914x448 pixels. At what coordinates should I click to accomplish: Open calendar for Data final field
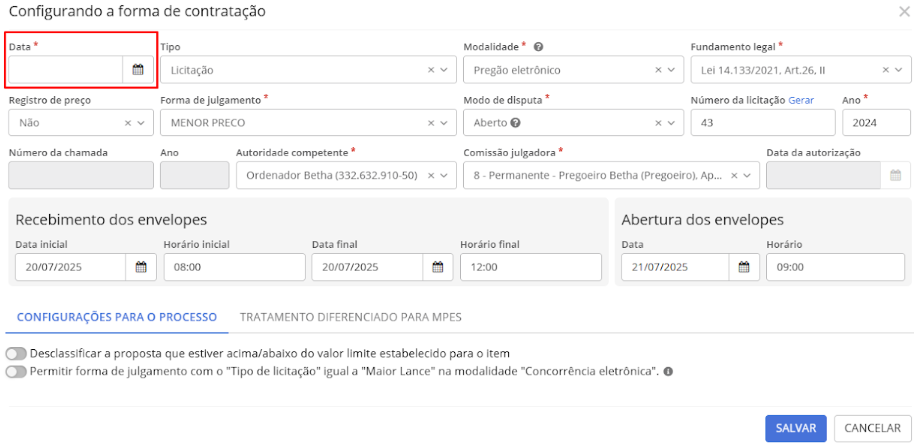click(438, 267)
